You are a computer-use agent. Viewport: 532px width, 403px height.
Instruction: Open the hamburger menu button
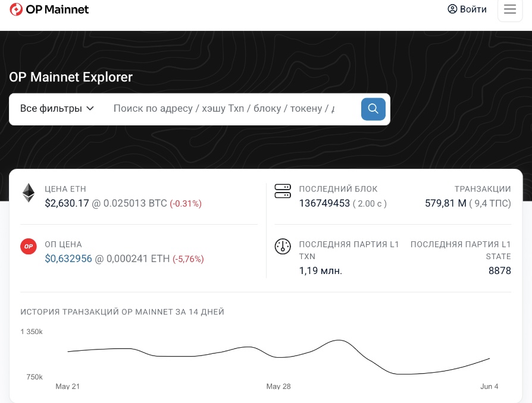509,10
